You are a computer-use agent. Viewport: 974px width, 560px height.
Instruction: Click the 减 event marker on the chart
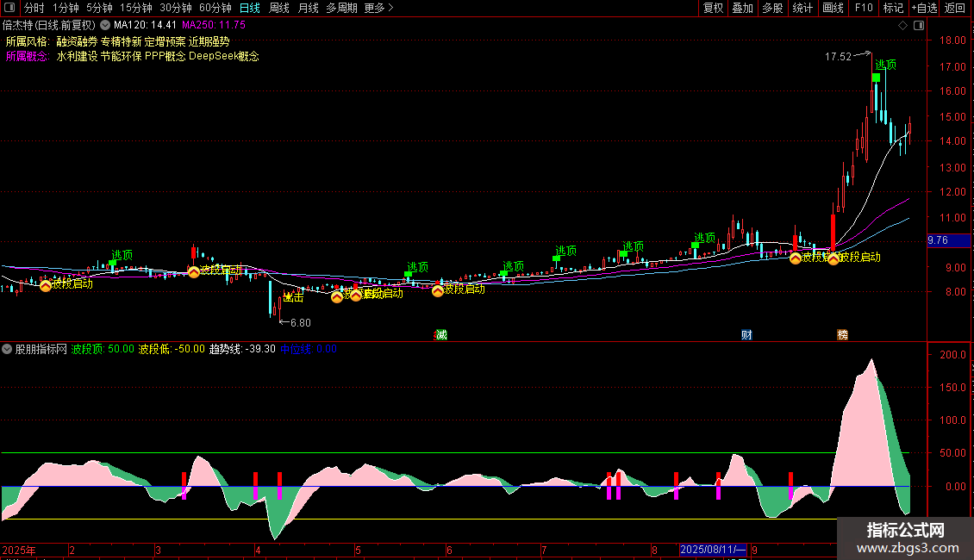(441, 335)
